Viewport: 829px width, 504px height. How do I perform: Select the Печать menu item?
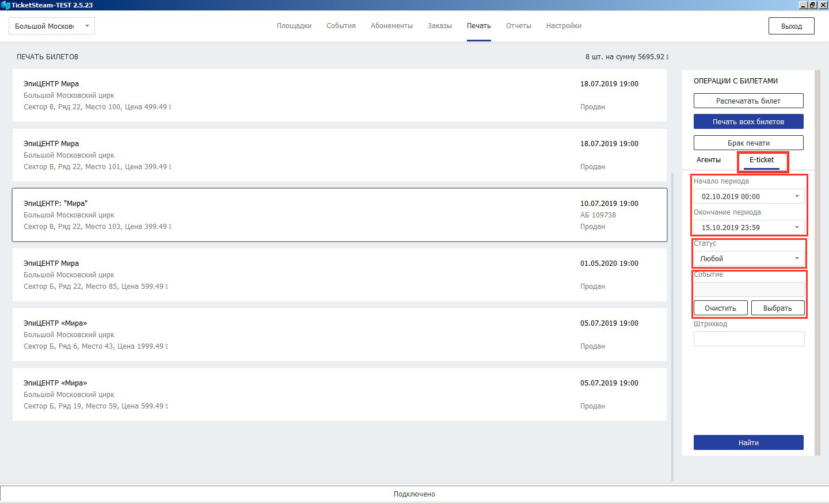tap(479, 26)
